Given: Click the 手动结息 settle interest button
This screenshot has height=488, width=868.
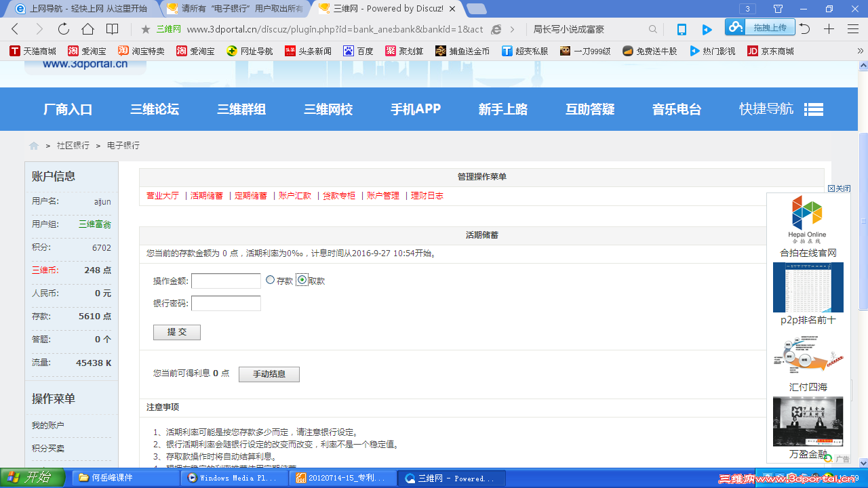Looking at the screenshot, I should [269, 374].
